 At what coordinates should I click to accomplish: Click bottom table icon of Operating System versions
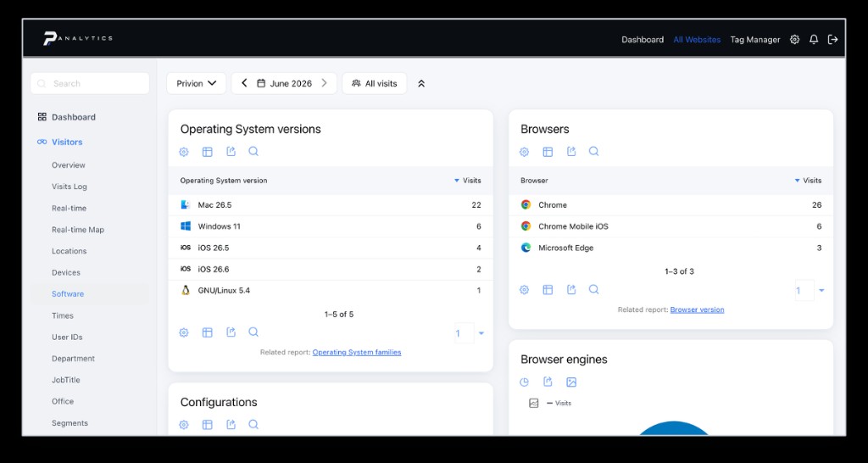[207, 332]
